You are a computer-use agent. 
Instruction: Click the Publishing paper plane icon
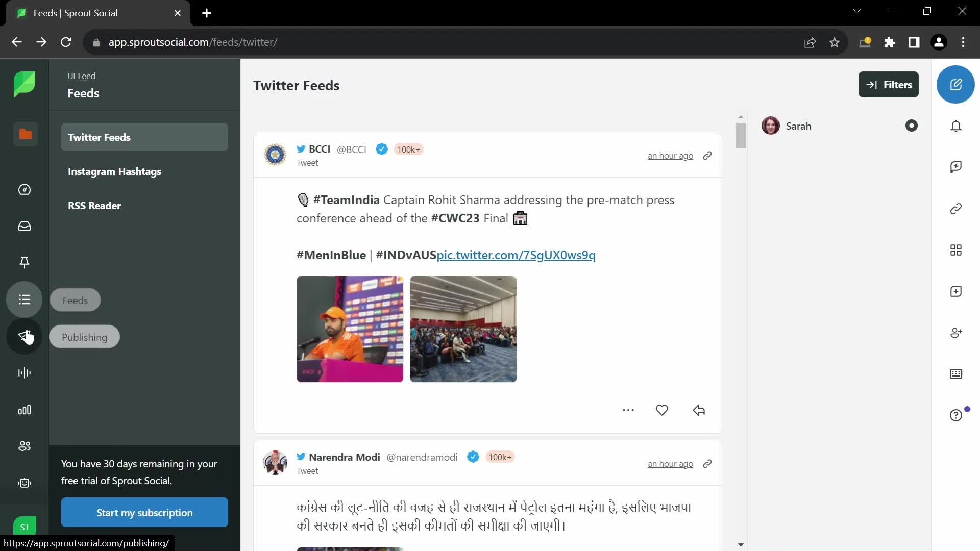[x=24, y=337]
